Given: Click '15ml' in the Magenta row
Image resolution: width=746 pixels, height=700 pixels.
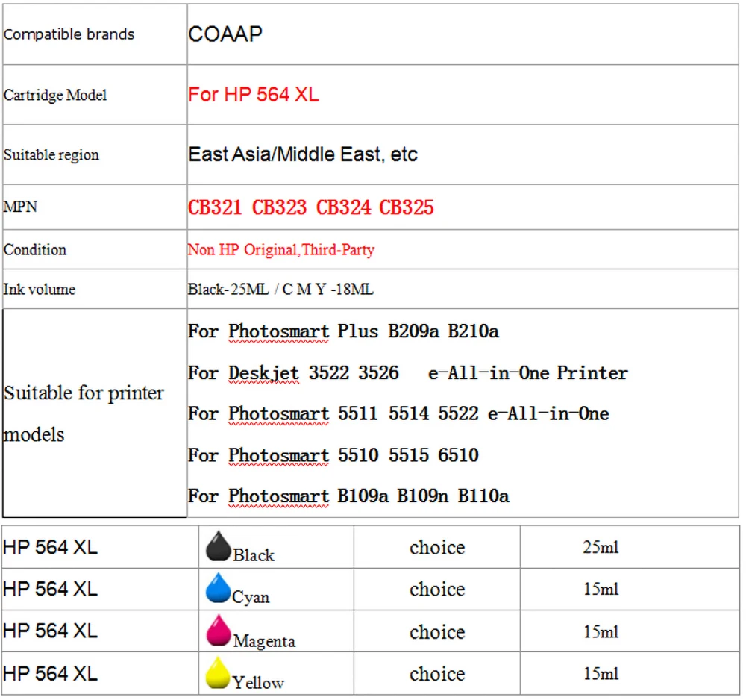Looking at the screenshot, I should click(x=601, y=632).
